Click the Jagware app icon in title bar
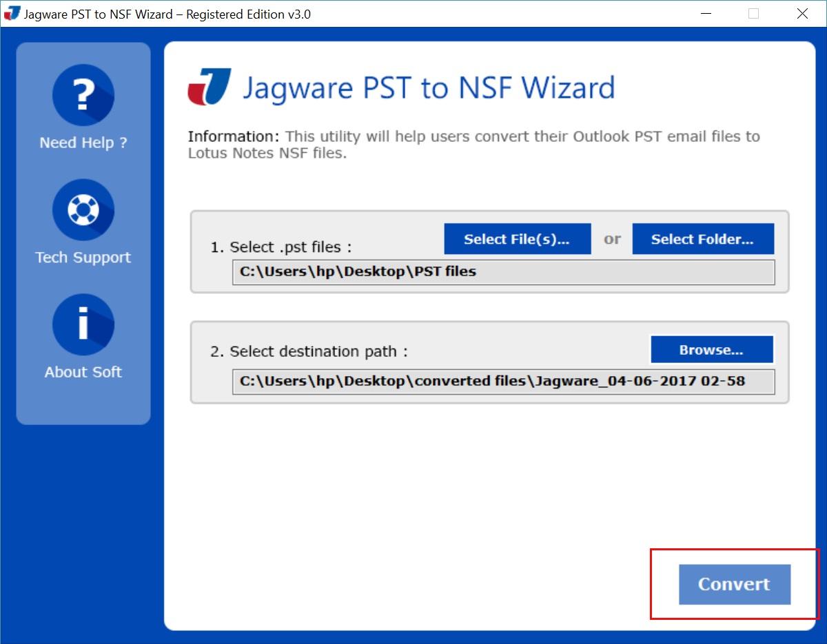Image resolution: width=827 pixels, height=644 pixels. click(x=12, y=13)
